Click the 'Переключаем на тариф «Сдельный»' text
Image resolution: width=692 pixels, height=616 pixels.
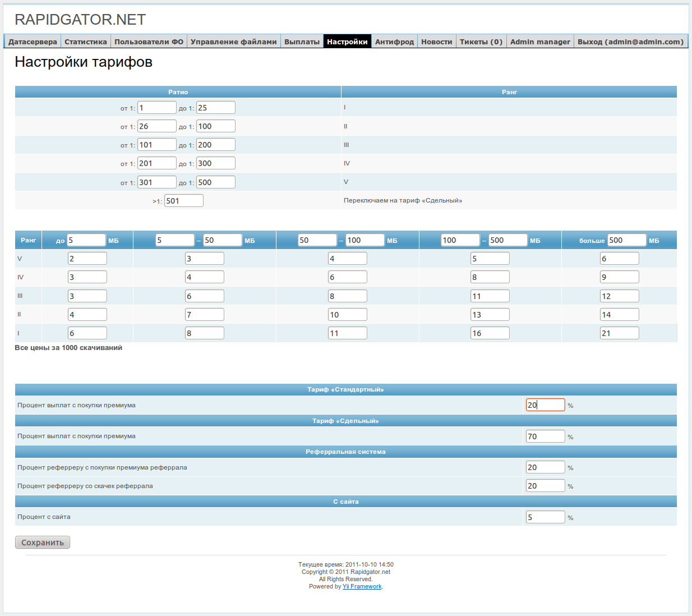tap(403, 200)
